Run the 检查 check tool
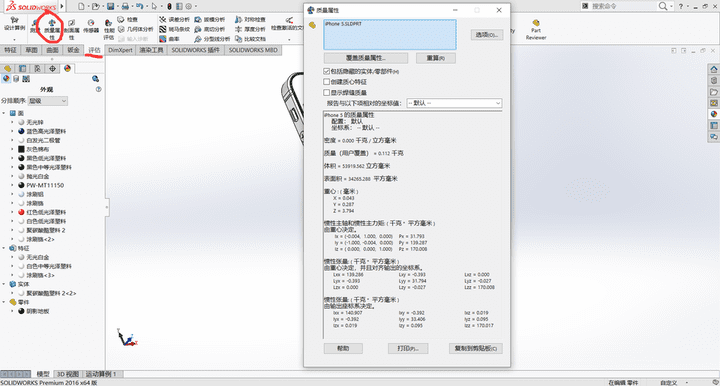The image size is (720, 386). (x=127, y=20)
